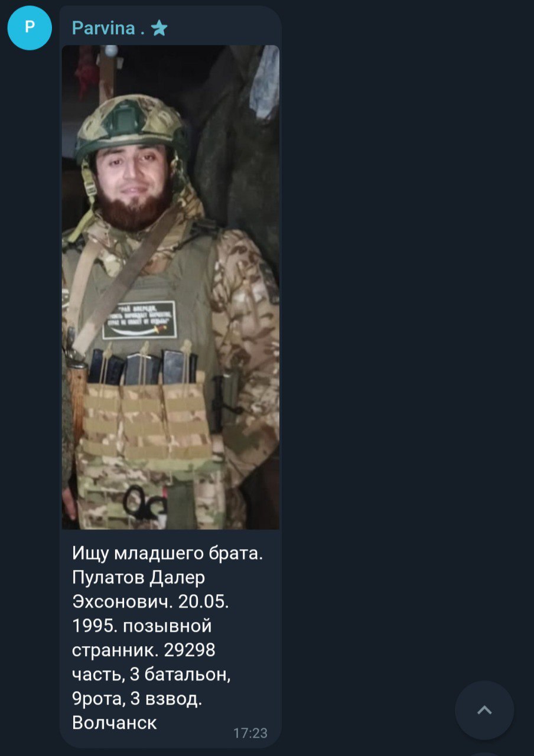Click the rifle magazines in the photo
534x756 pixels.
click(143, 366)
